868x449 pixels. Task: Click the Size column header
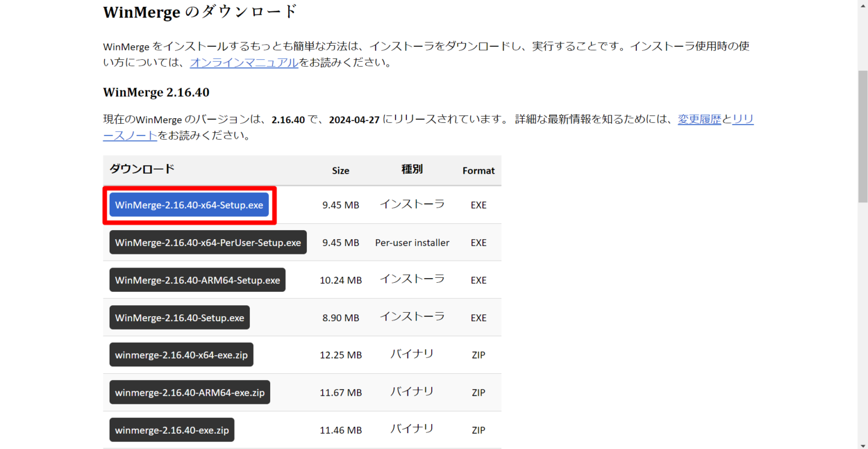pyautogui.click(x=340, y=170)
